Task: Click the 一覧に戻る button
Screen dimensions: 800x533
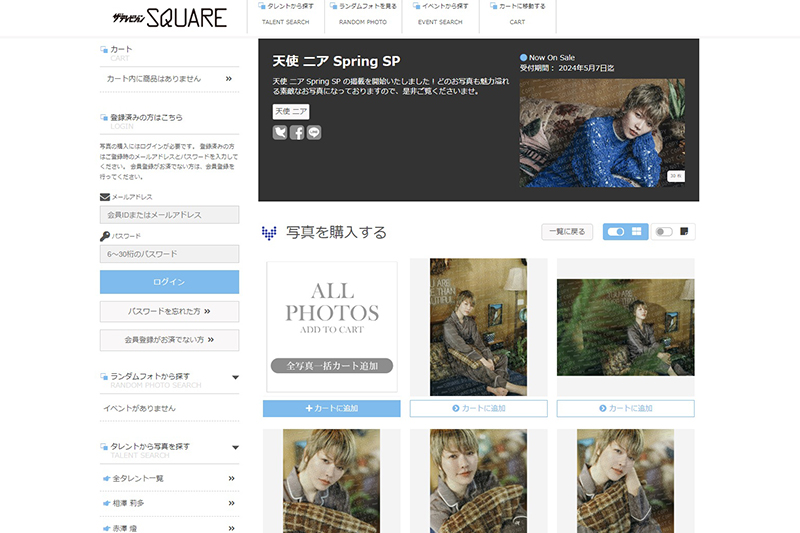Action: [567, 232]
